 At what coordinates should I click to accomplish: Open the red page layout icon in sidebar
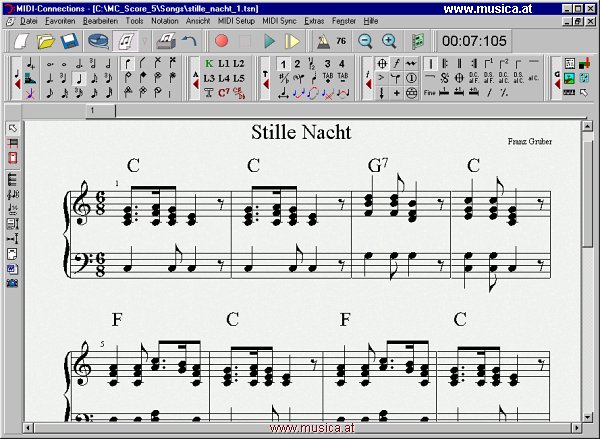[13, 158]
